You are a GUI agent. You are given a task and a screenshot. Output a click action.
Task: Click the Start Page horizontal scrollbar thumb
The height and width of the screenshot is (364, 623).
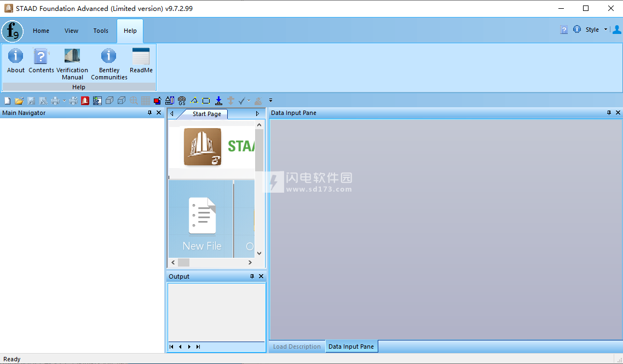click(x=183, y=262)
